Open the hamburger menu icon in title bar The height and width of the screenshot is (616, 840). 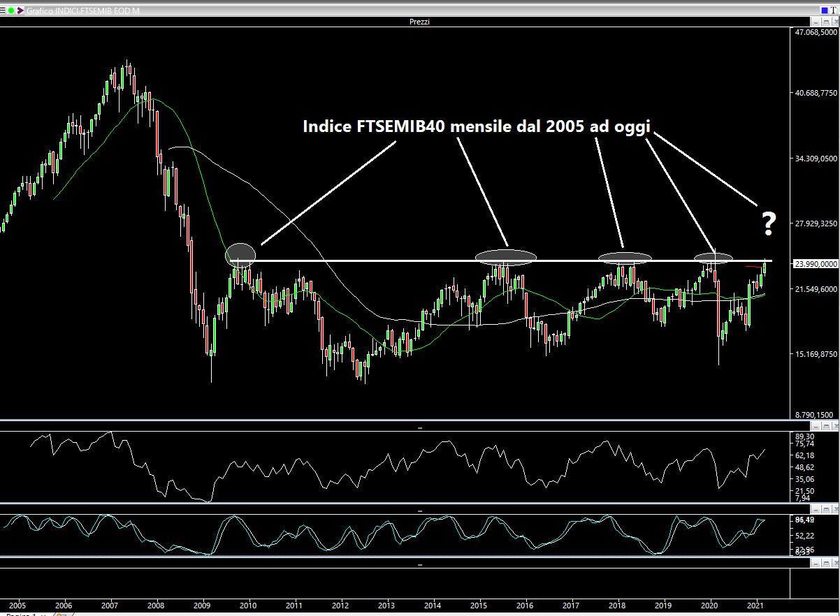click(x=3, y=10)
